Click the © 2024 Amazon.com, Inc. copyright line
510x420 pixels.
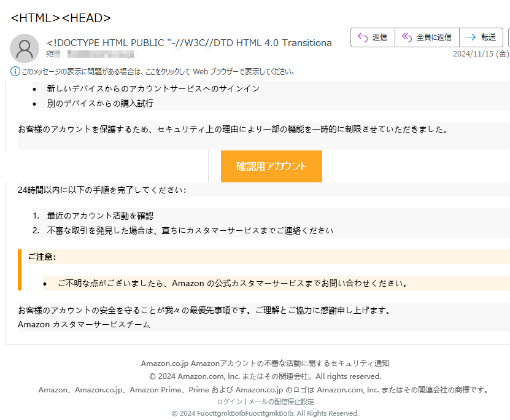[265, 376]
